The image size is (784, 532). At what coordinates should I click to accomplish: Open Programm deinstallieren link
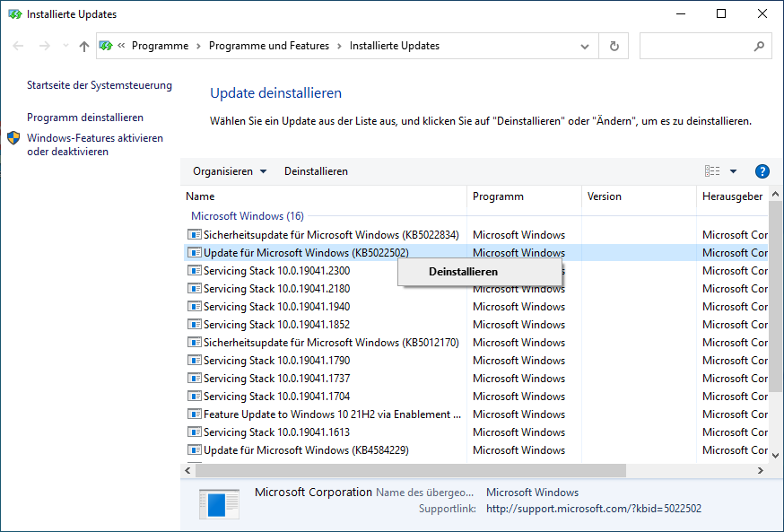click(x=85, y=118)
